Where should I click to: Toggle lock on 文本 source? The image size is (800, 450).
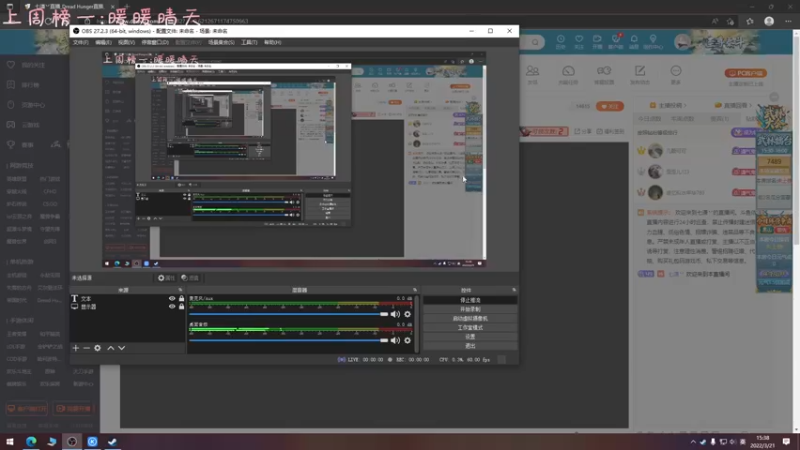click(181, 298)
